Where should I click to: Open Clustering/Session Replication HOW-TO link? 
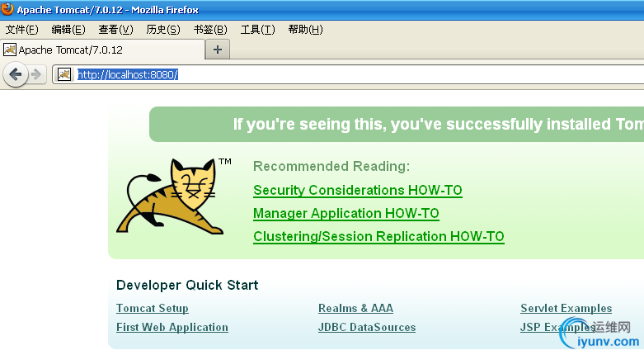378,237
